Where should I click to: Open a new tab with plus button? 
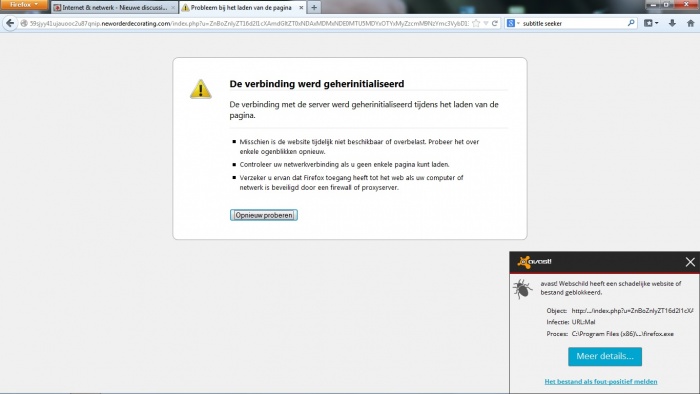pos(314,8)
